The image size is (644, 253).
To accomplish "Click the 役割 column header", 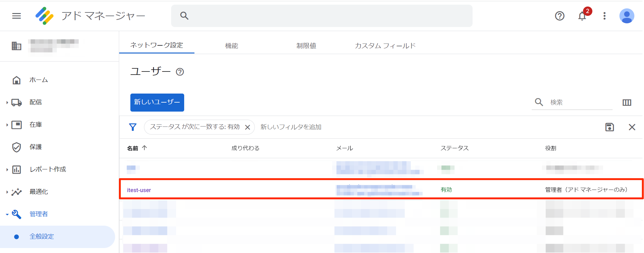I will click(x=551, y=148).
